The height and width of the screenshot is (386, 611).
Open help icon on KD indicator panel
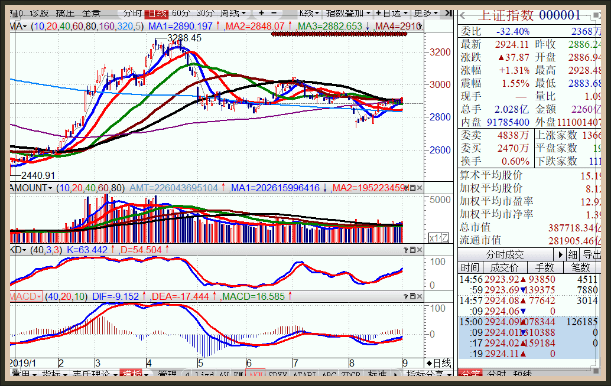point(406,250)
